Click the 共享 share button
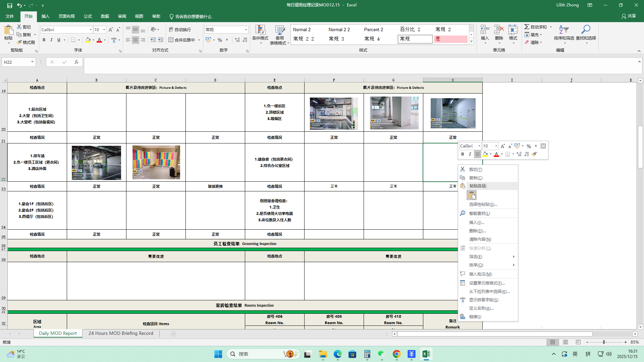The width and height of the screenshot is (644, 362). [629, 16]
